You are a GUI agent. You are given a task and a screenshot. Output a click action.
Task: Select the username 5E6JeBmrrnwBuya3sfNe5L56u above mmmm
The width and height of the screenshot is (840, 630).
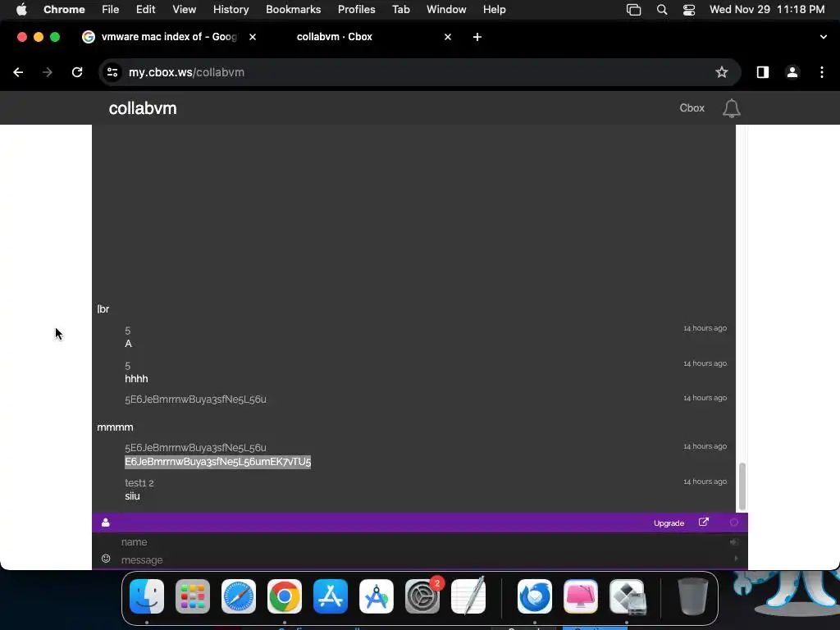click(195, 399)
